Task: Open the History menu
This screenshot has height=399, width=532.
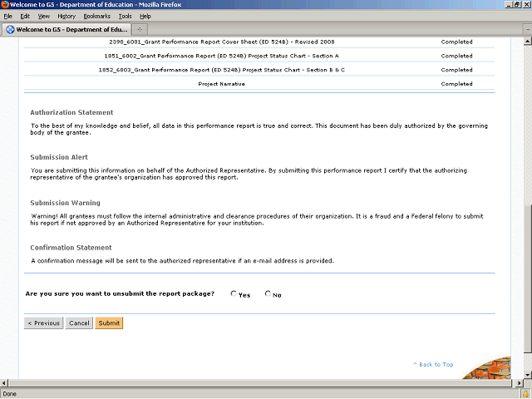Action: [66, 17]
